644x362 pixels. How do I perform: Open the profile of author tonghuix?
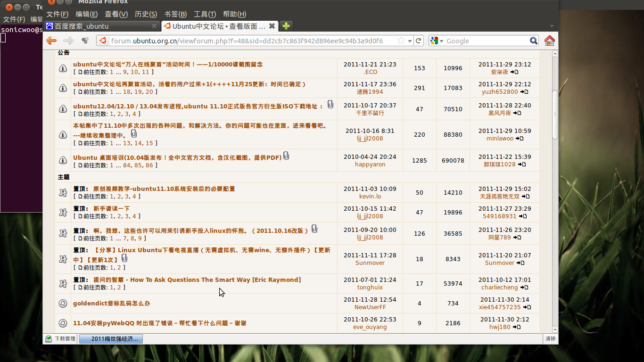tap(370, 288)
